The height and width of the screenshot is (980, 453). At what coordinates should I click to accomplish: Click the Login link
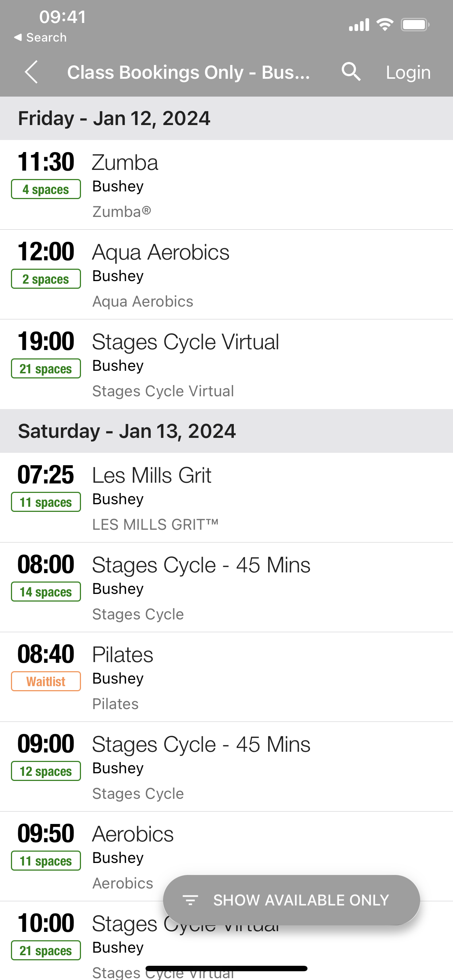tap(408, 72)
